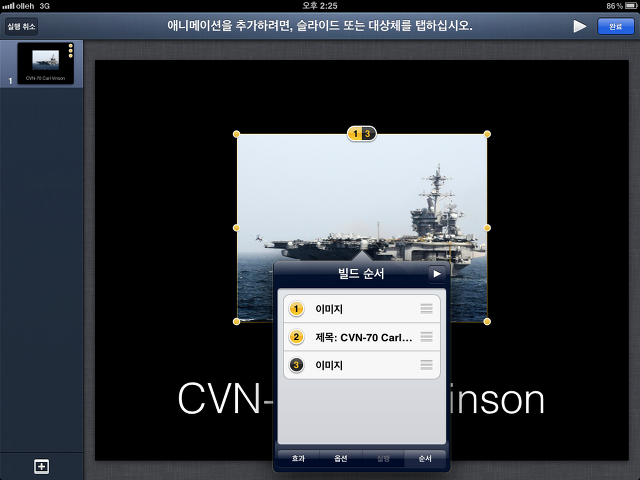Switch to the 옵션 tab
This screenshot has height=480, width=640.
[341, 459]
